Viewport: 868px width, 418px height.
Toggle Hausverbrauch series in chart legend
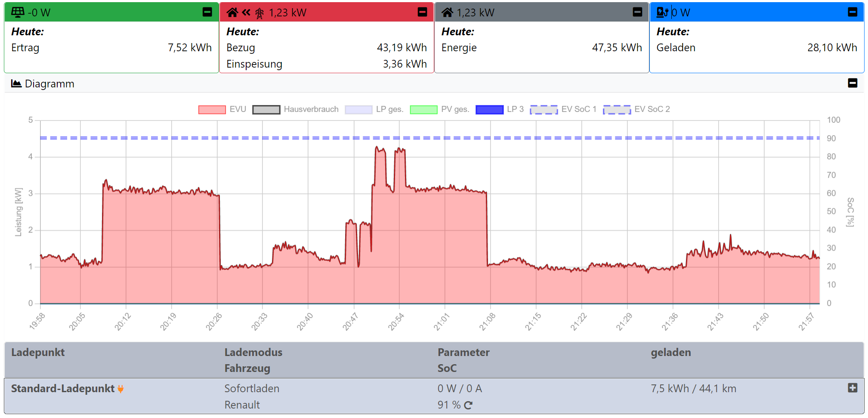pos(296,109)
